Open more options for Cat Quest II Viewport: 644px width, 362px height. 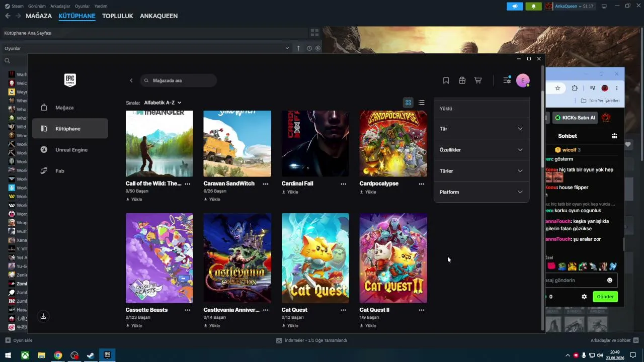tap(422, 310)
